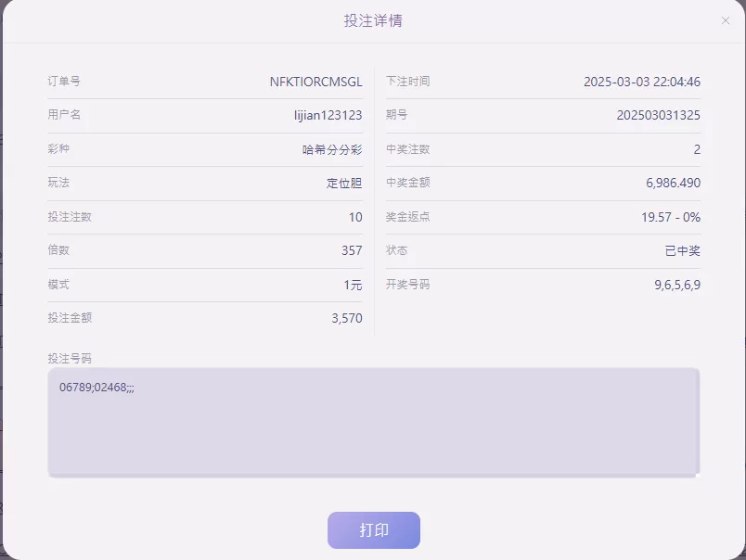Screen dimensions: 746x560
Task: Click inside the 投注号码 text area
Action: (374, 422)
